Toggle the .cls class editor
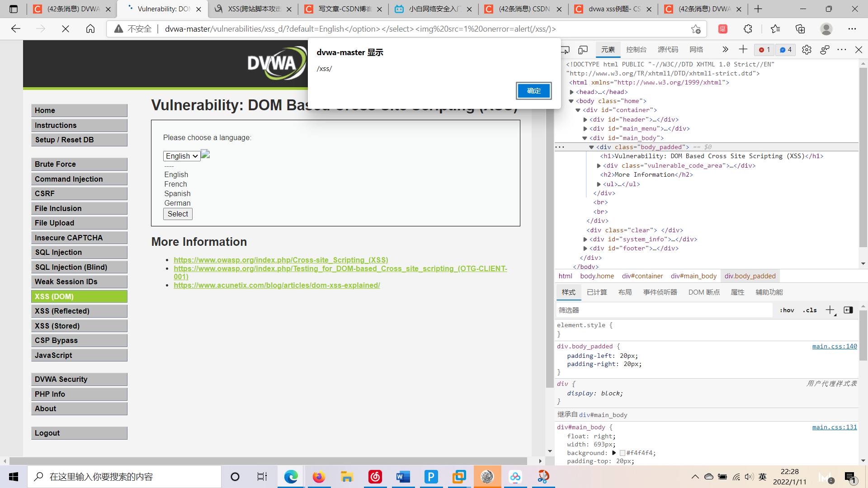The image size is (868, 488). click(x=810, y=310)
